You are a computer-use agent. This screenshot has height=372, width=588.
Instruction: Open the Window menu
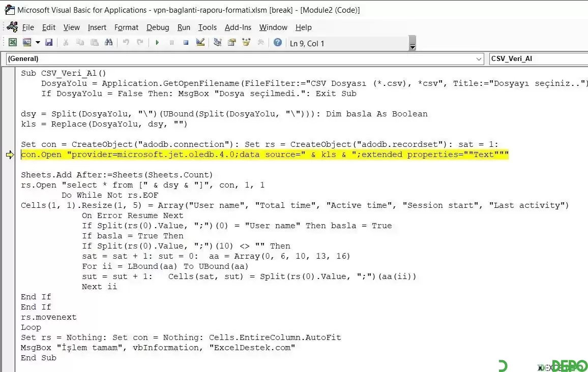(273, 27)
